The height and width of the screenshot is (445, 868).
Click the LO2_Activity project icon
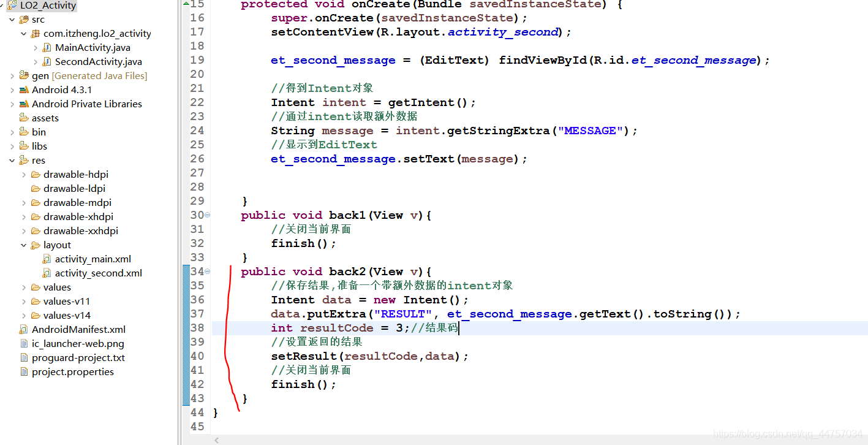12,6
